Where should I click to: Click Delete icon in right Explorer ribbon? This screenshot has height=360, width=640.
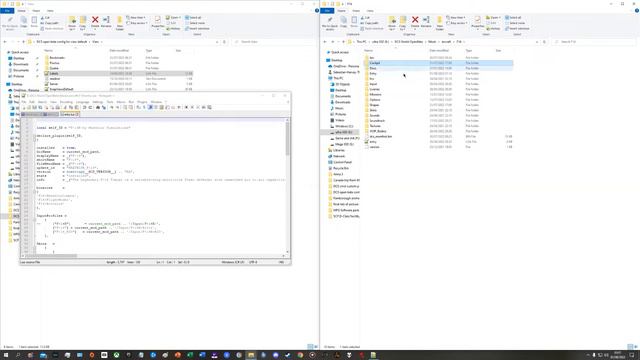pos(415,22)
